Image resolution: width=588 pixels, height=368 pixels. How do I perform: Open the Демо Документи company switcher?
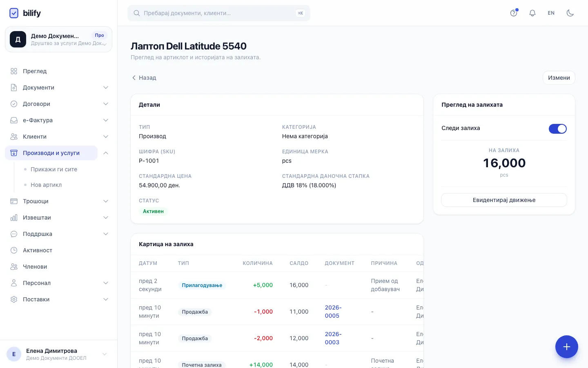[x=58, y=39]
